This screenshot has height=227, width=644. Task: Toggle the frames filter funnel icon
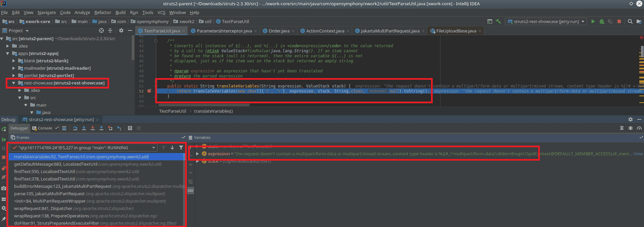pos(181,147)
